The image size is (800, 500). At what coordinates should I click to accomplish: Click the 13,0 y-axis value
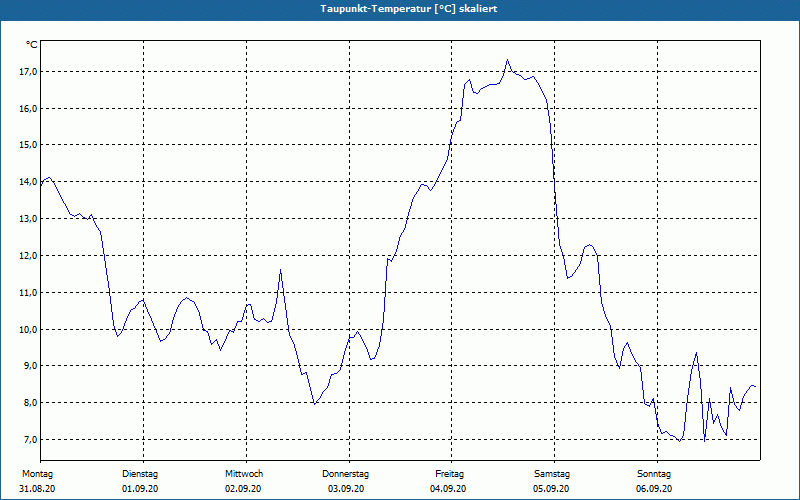click(28, 218)
